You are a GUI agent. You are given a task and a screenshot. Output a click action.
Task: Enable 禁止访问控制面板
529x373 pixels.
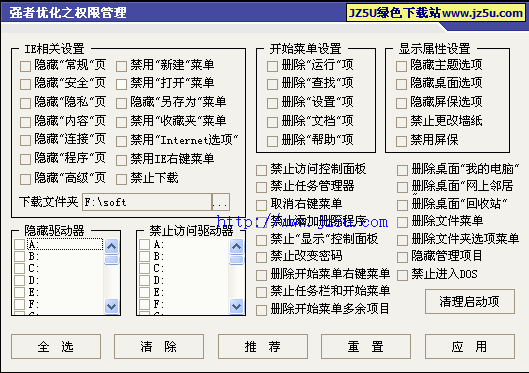(x=261, y=170)
